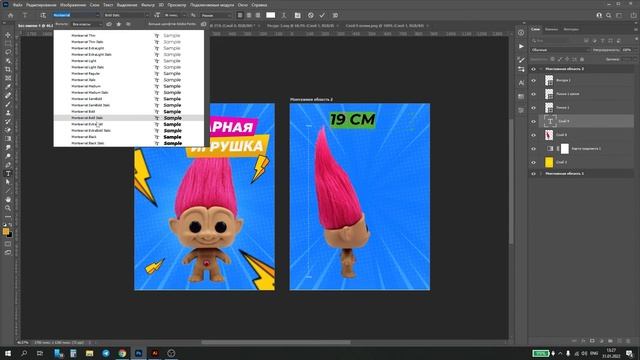Toggle the Character and Paragraph panels

pyautogui.click(x=298, y=15)
